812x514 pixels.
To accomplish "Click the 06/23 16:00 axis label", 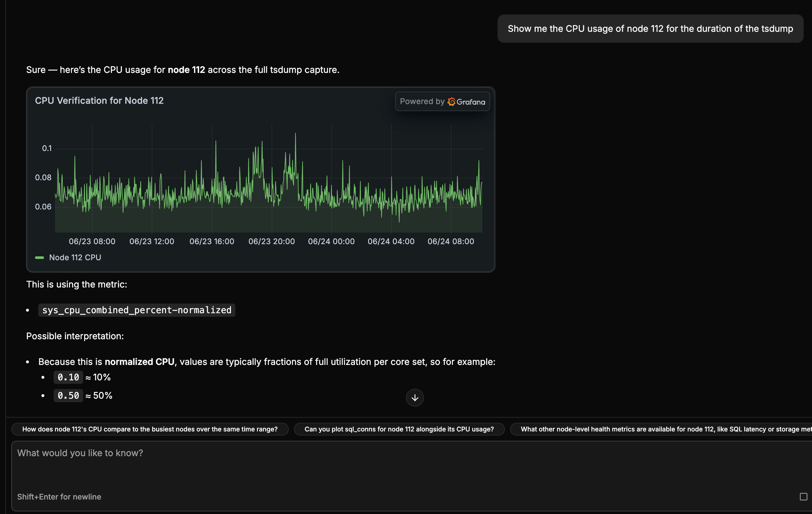I will pos(212,242).
